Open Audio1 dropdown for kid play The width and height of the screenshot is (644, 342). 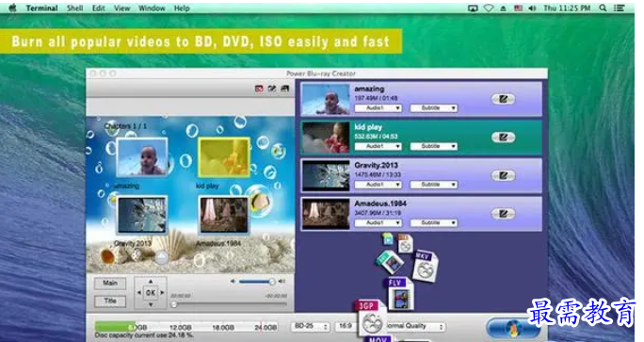click(x=378, y=146)
